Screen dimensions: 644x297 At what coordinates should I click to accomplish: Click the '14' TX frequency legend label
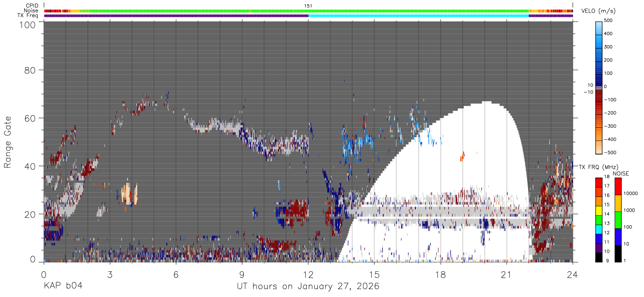[x=608, y=215]
